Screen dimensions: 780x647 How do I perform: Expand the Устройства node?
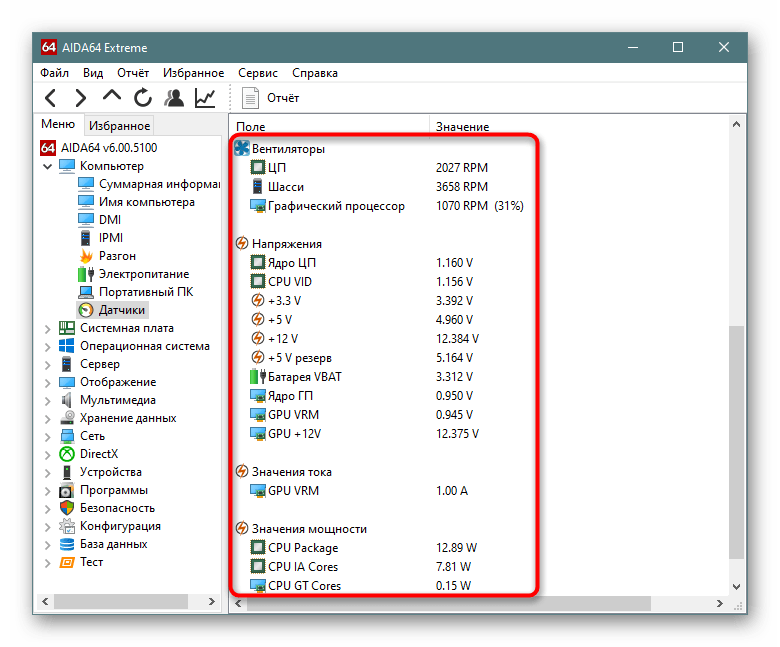47,472
